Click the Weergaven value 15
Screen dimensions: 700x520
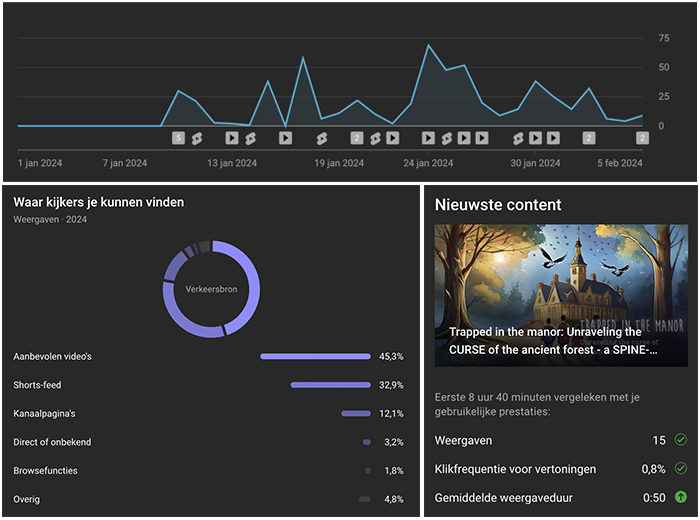point(659,440)
